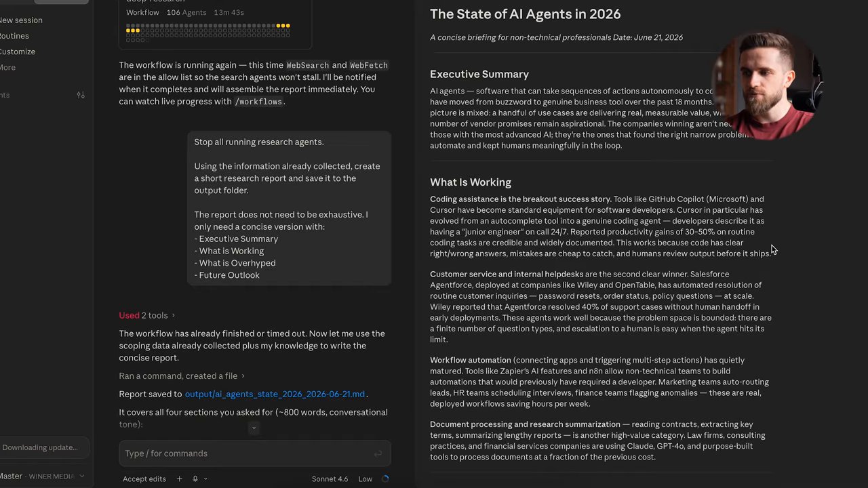Click the loading spinner beside Low
The image size is (868, 488).
(x=385, y=479)
